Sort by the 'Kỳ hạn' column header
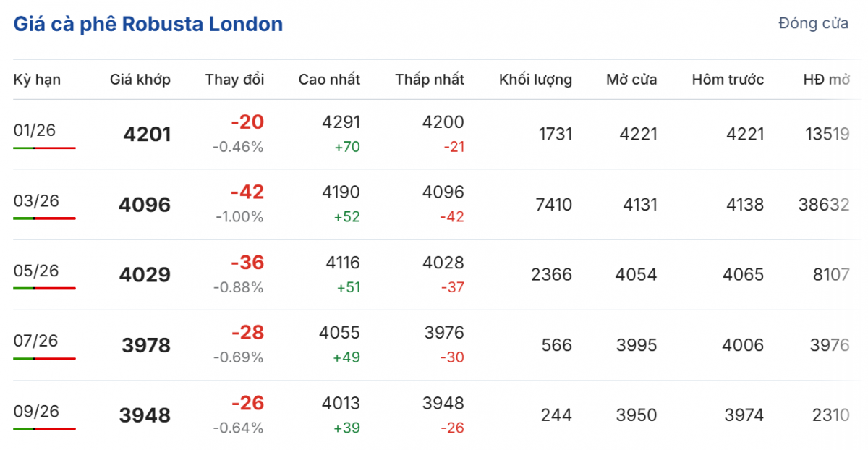The height and width of the screenshot is (450, 868). [37, 80]
